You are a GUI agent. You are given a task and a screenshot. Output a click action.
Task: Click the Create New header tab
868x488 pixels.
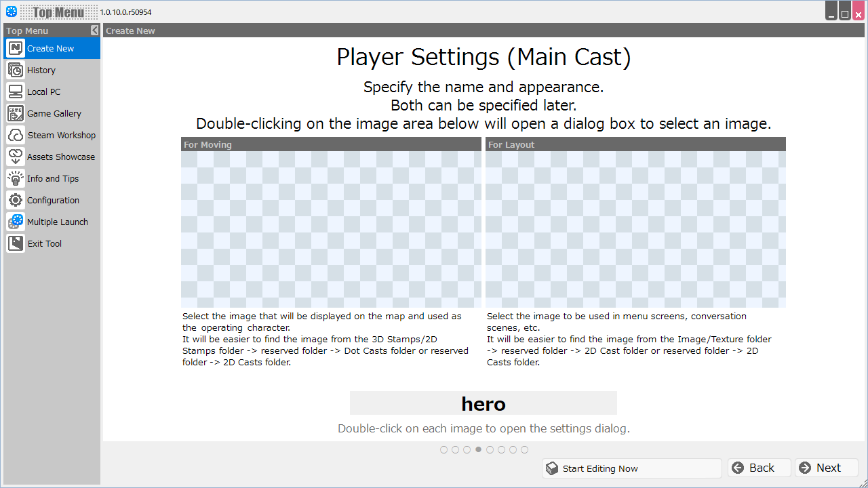point(130,30)
